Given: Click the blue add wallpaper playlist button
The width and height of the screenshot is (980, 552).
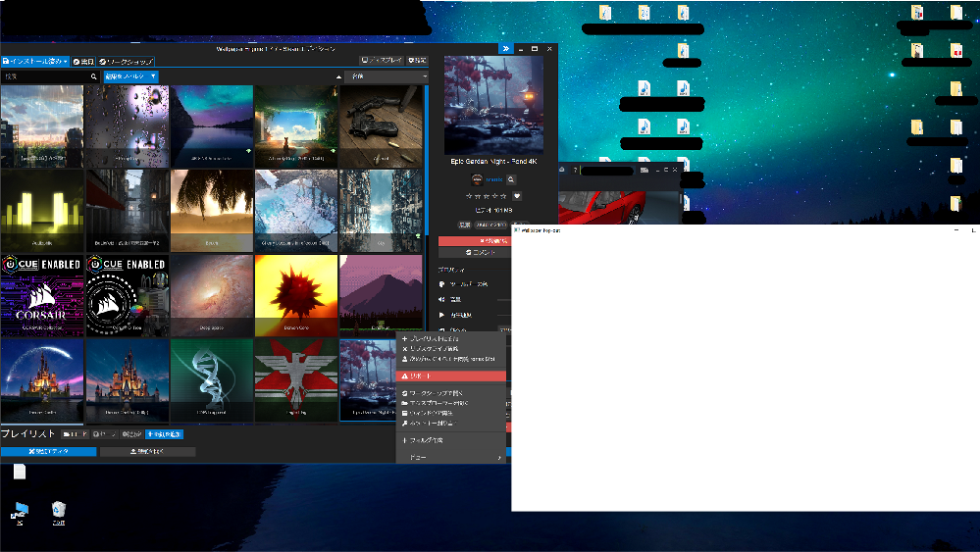Looking at the screenshot, I should tap(165, 434).
